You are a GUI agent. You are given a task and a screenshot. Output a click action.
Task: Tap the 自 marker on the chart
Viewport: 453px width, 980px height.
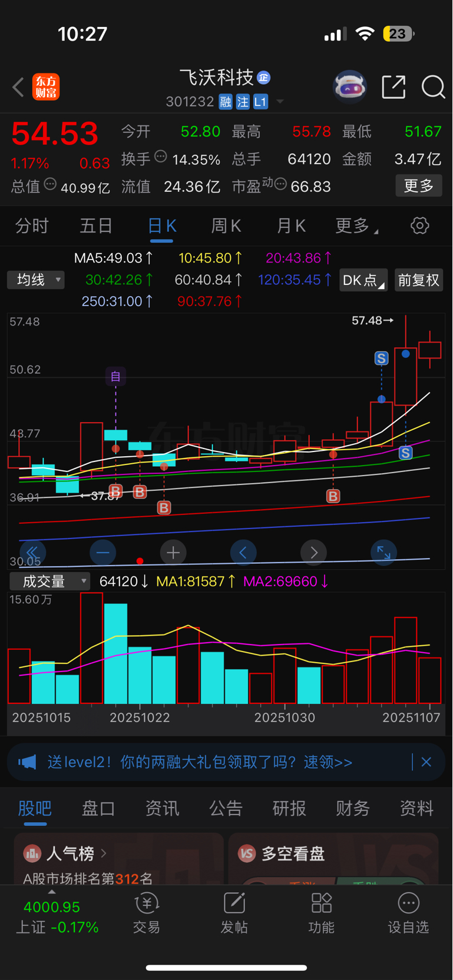pyautogui.click(x=115, y=376)
